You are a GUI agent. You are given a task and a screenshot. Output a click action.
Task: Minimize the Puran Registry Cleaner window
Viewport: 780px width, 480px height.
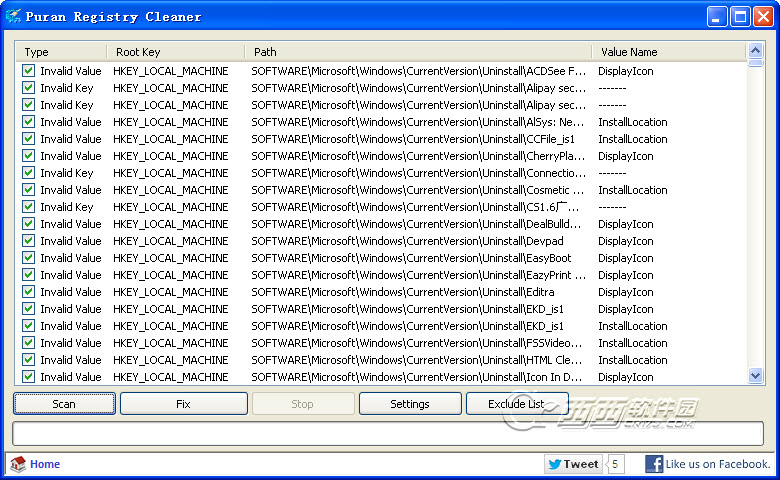717,17
